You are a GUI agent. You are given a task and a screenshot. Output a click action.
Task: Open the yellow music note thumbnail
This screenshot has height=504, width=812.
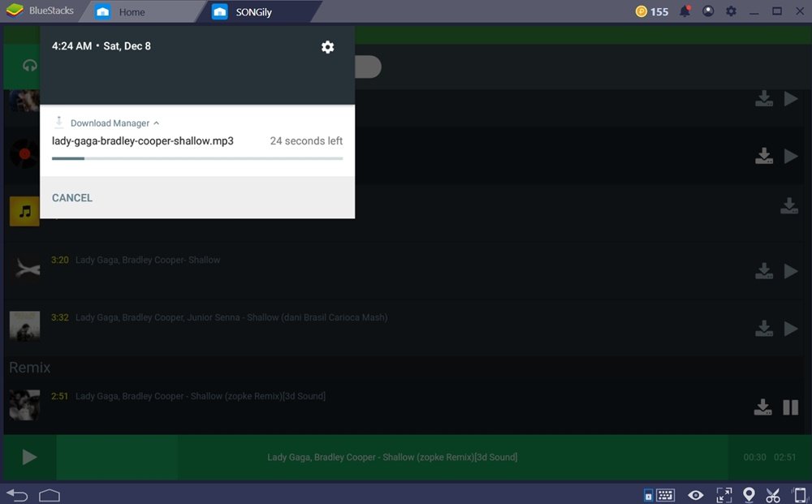[24, 211]
